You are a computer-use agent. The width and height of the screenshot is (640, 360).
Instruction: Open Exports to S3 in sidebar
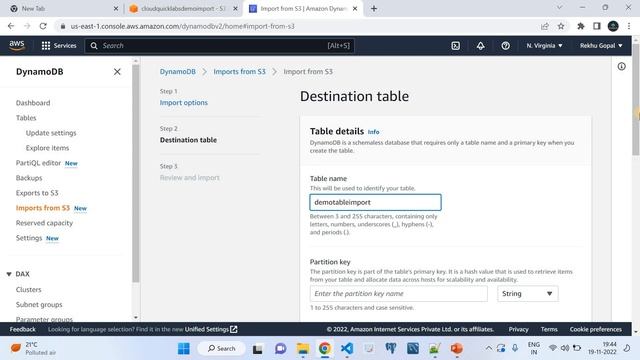tap(37, 193)
